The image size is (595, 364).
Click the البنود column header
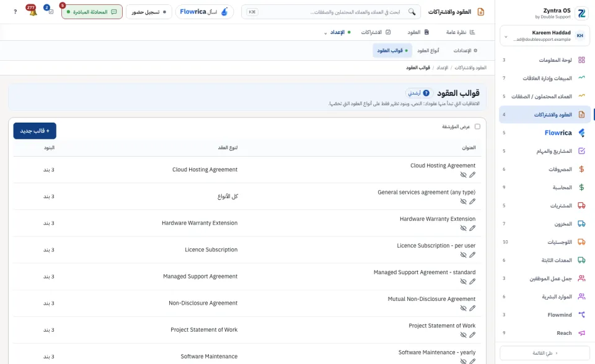49,147
